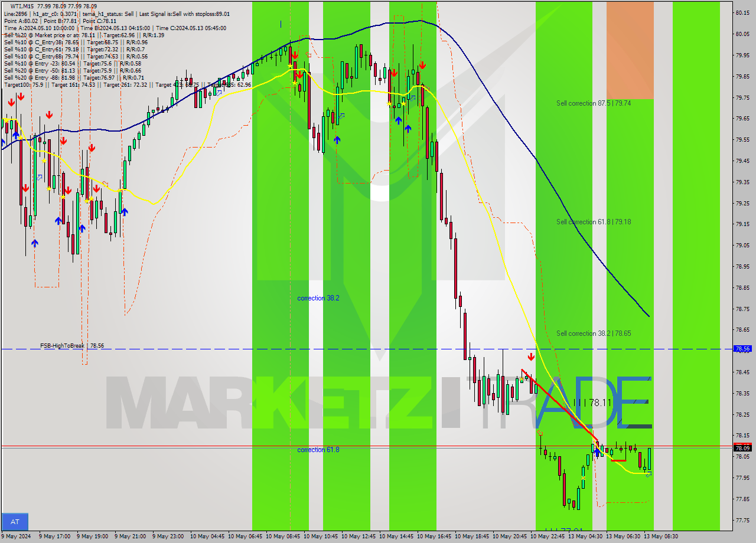Click the 77.75 price on the scale
The height and width of the screenshot is (543, 756).
(x=742, y=520)
